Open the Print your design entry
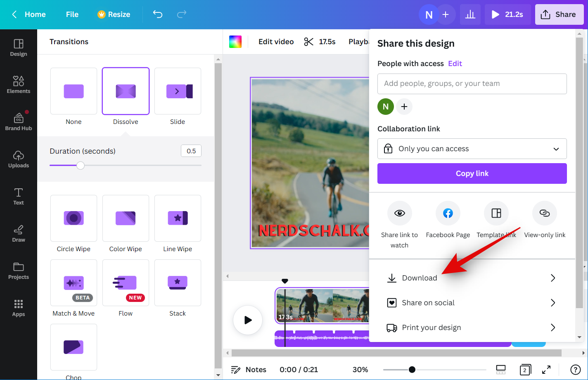 tap(472, 328)
